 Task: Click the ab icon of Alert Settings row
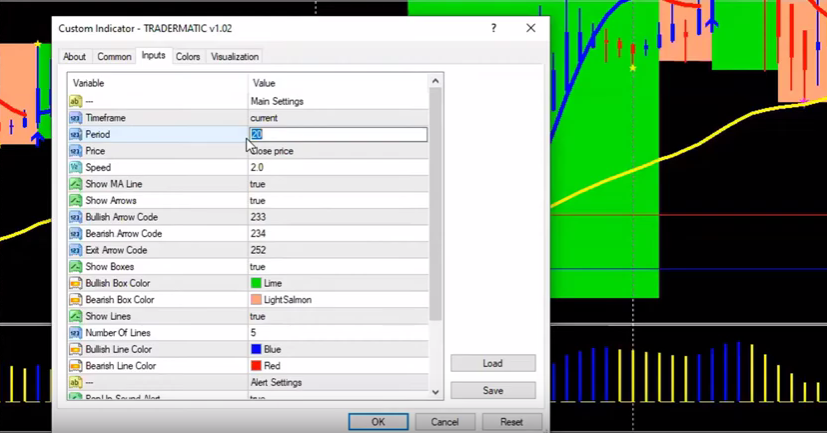(75, 382)
